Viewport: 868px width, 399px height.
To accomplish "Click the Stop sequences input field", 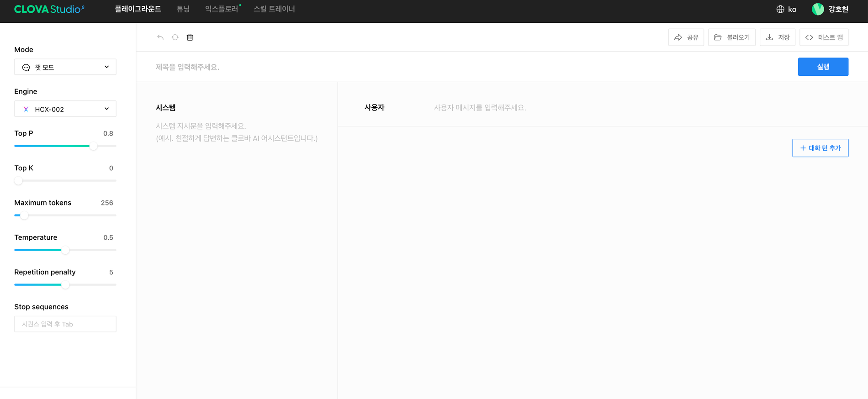I will [x=65, y=324].
